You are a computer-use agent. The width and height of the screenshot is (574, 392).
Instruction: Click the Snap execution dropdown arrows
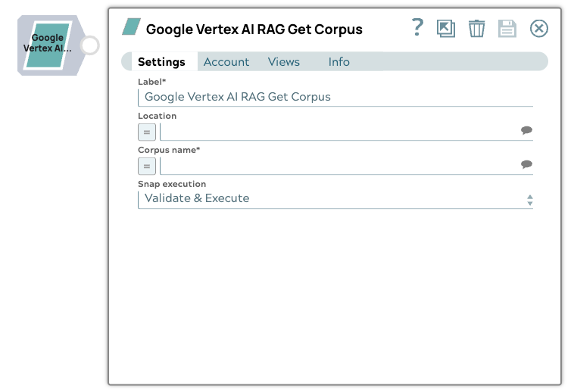(x=529, y=200)
